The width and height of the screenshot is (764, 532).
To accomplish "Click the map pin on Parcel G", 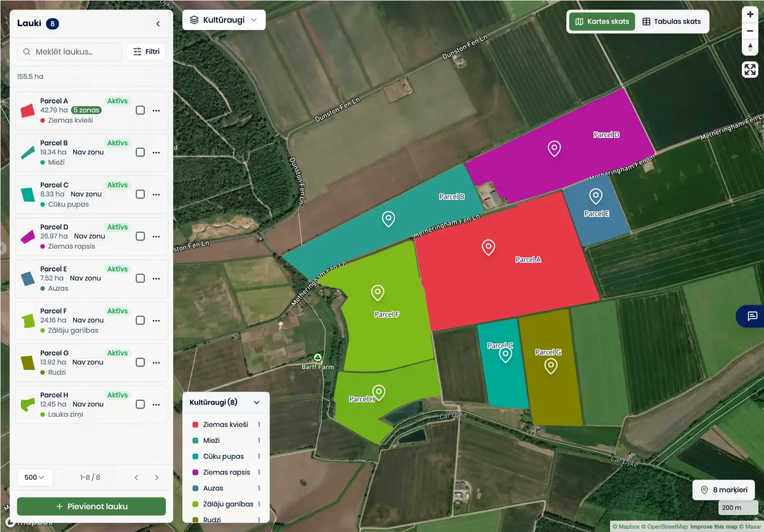I will click(x=551, y=366).
